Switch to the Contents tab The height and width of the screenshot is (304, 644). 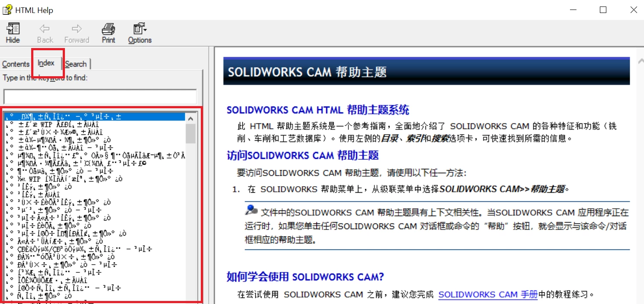click(x=16, y=64)
